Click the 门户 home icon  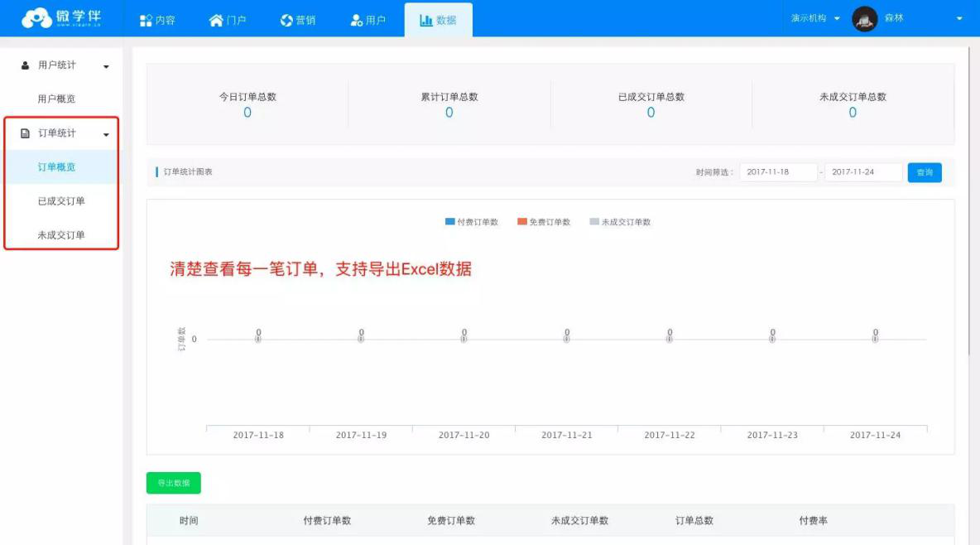pyautogui.click(x=216, y=21)
